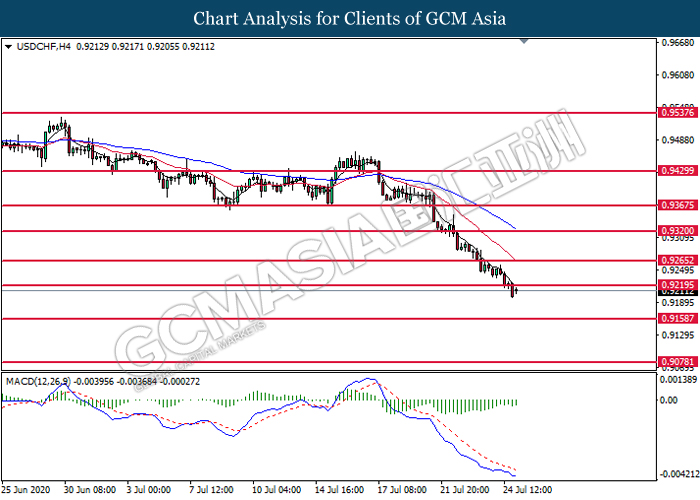Click the 10 Jul 04:00 time label
Image resolution: width=700 pixels, height=500 pixels.
point(276,490)
